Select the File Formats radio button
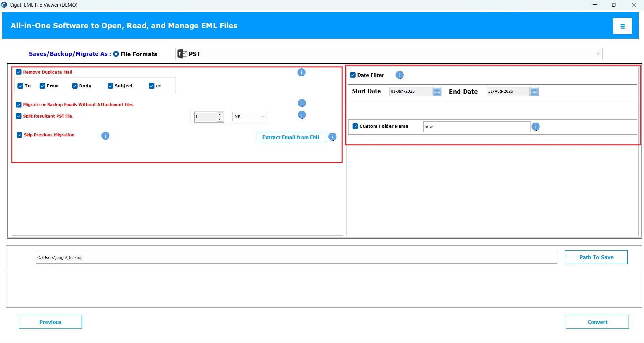The height and width of the screenshot is (343, 644). click(x=116, y=54)
